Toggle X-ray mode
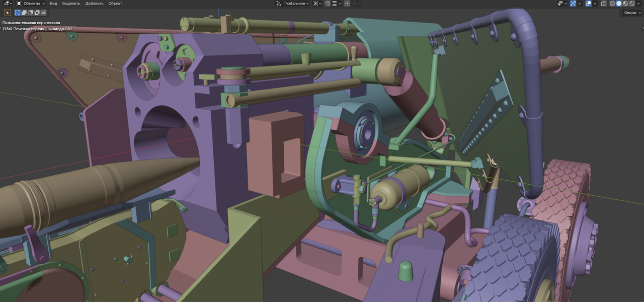Screen dimensions: 644x302 (x=604, y=4)
